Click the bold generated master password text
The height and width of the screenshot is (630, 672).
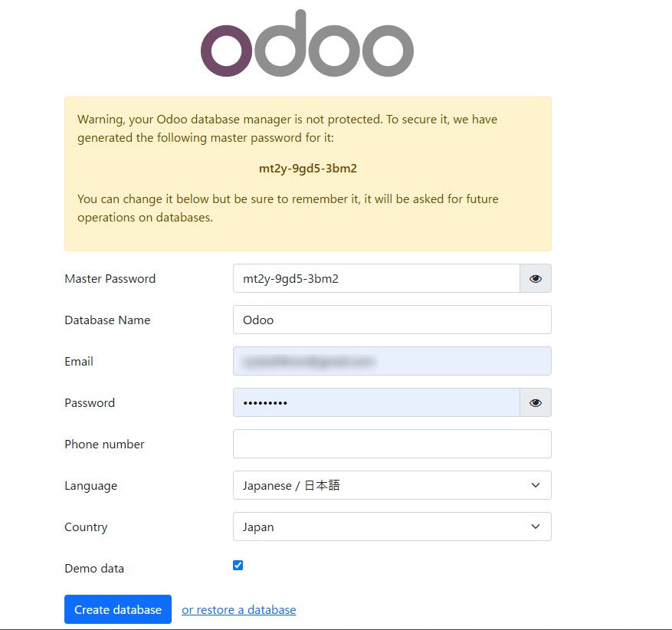(x=308, y=169)
